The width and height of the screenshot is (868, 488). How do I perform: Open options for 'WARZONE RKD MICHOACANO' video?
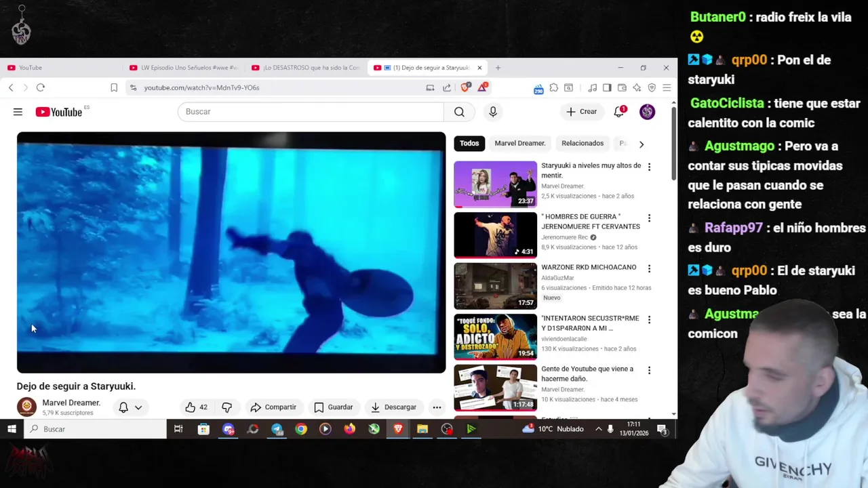pyautogui.click(x=649, y=268)
